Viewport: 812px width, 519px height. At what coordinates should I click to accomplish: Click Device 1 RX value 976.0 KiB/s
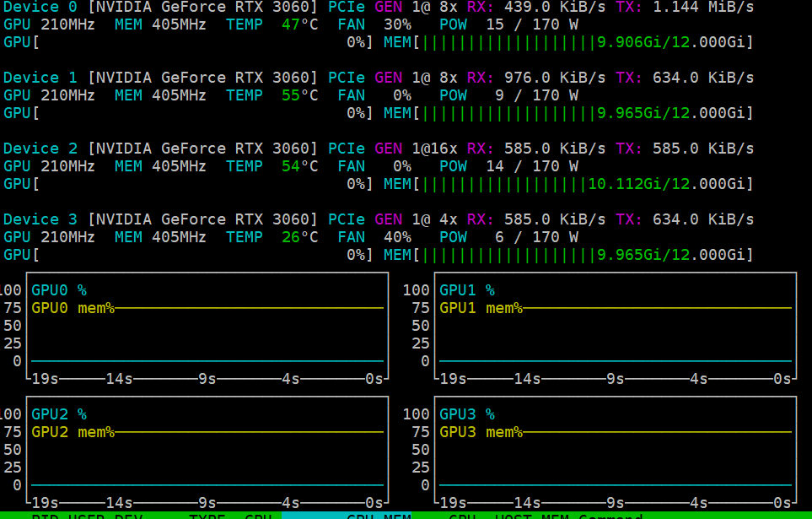pos(555,78)
